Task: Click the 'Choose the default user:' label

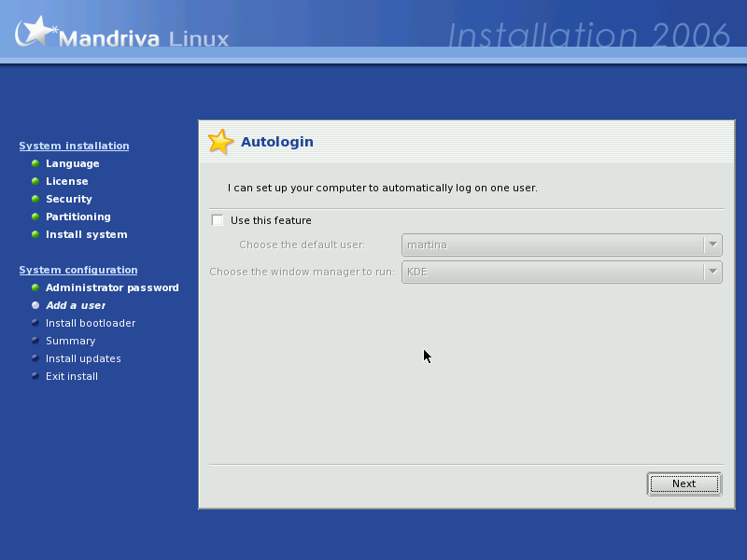Action: pos(302,245)
